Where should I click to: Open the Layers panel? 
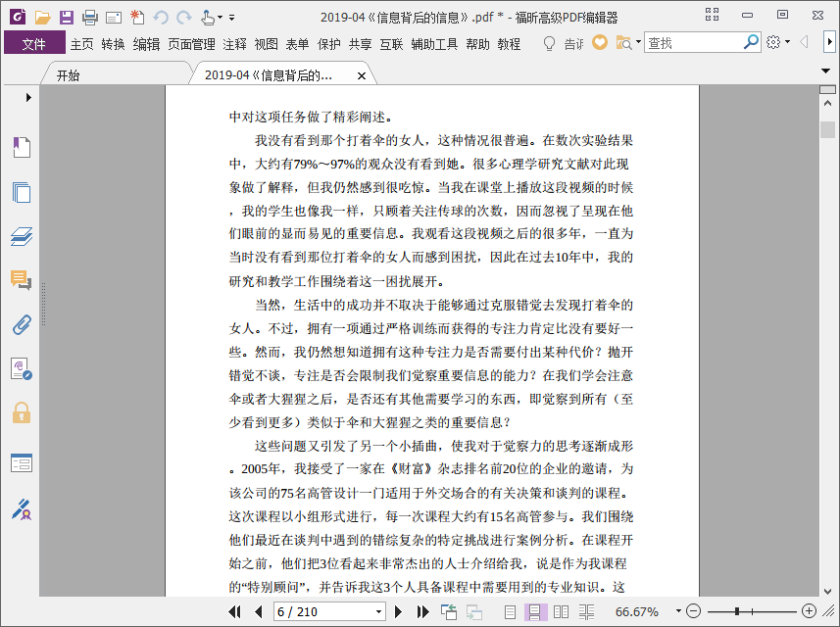[x=22, y=236]
